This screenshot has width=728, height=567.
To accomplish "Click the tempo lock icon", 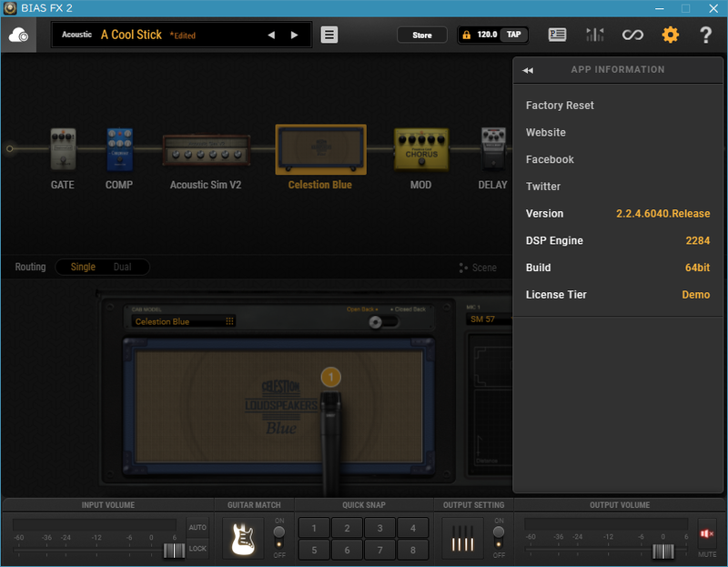I will tap(466, 35).
